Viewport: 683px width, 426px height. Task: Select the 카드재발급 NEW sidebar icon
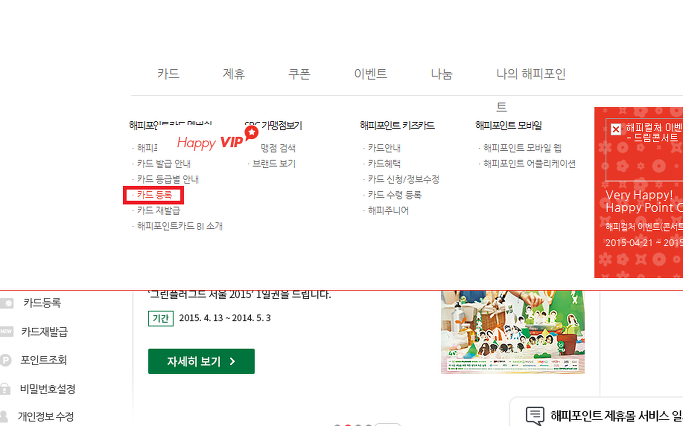(6, 331)
